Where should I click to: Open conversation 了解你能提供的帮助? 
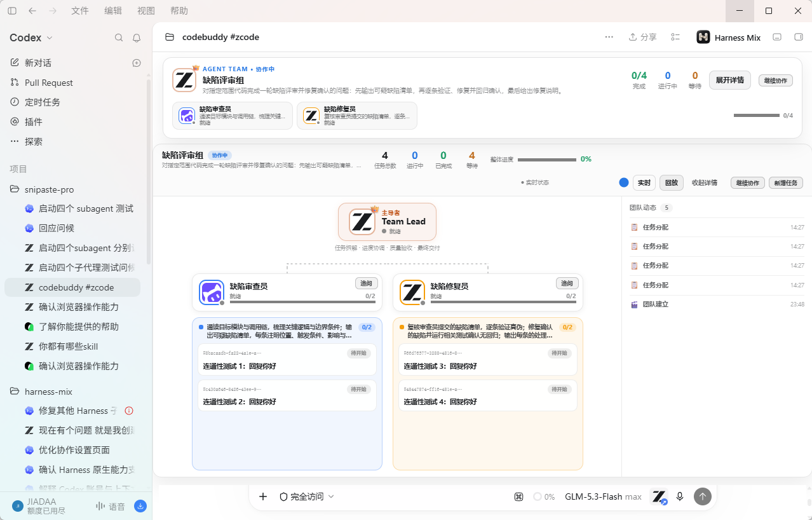(x=72, y=327)
